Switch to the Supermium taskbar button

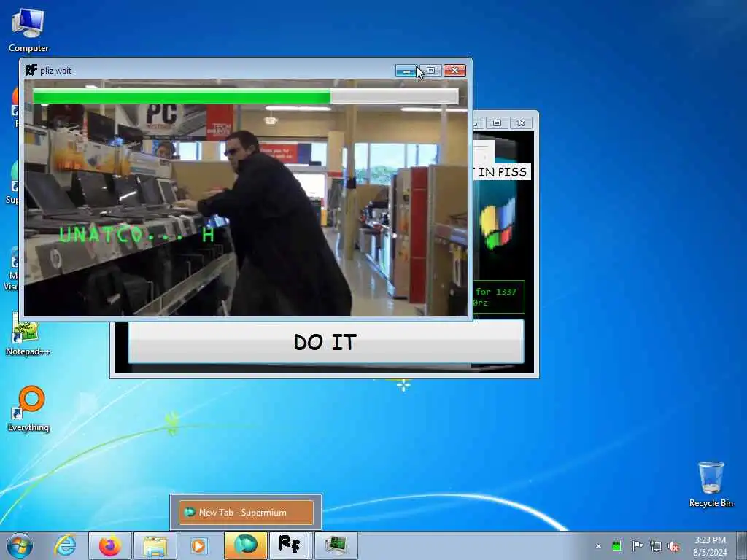point(245,545)
